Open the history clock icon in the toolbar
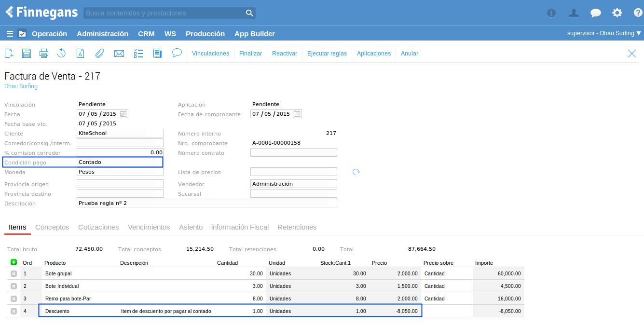 61,54
